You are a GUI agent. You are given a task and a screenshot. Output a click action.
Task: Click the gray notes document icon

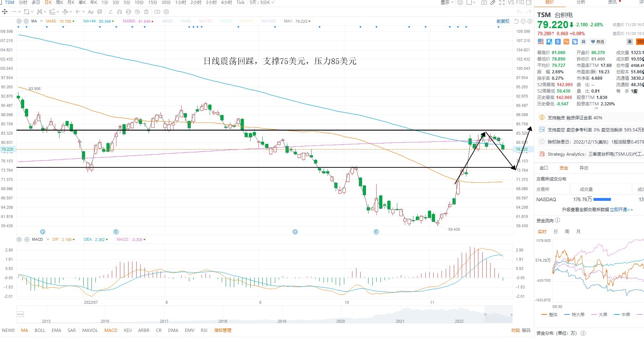583,42
